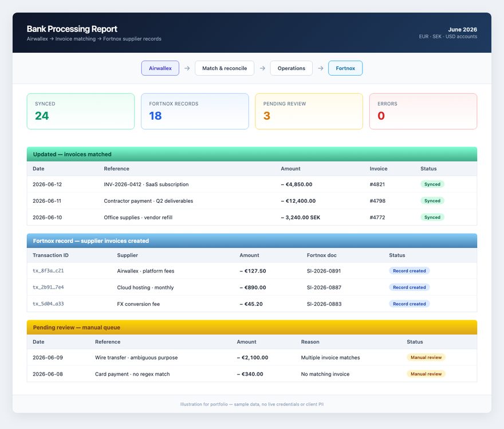Open Fortnox doc SI-2026-0883
Viewport: 504px width, 429px height.
324,304
